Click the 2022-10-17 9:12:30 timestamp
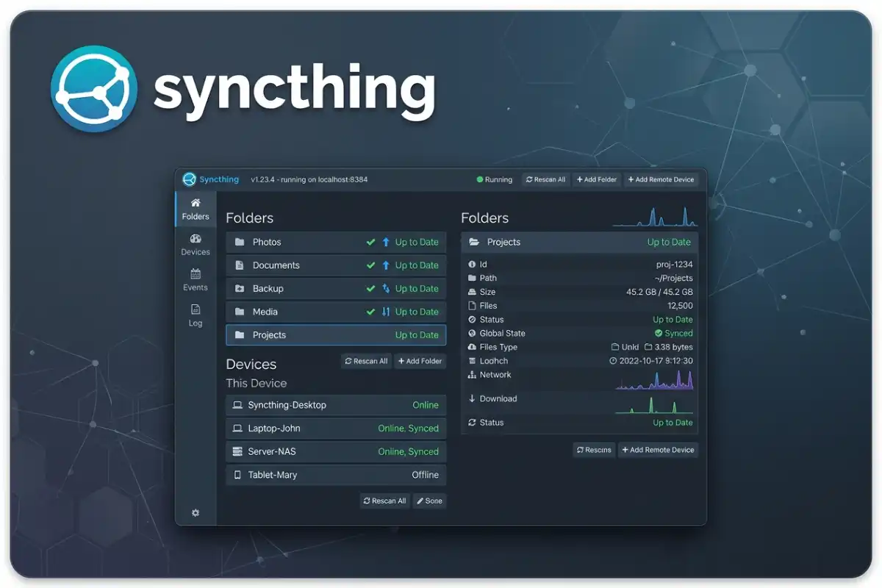882x588 pixels. (x=656, y=361)
